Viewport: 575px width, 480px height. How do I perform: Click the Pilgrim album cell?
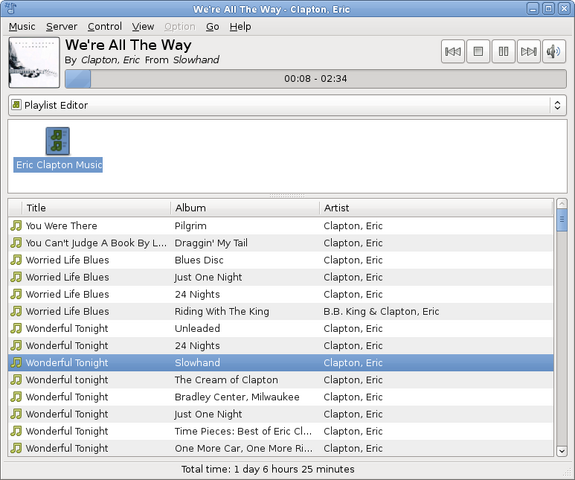pos(190,226)
